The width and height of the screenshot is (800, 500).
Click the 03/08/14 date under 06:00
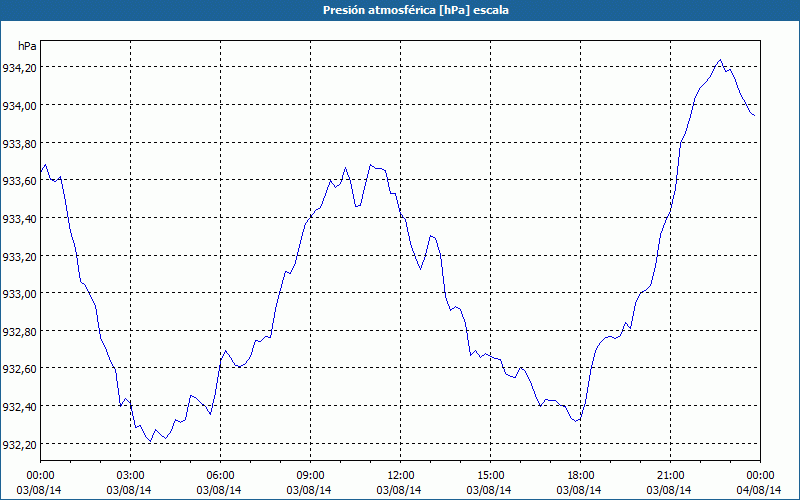click(219, 490)
